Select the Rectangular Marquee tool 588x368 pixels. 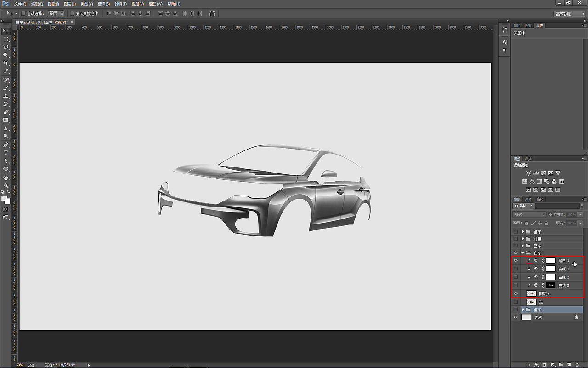[6, 39]
